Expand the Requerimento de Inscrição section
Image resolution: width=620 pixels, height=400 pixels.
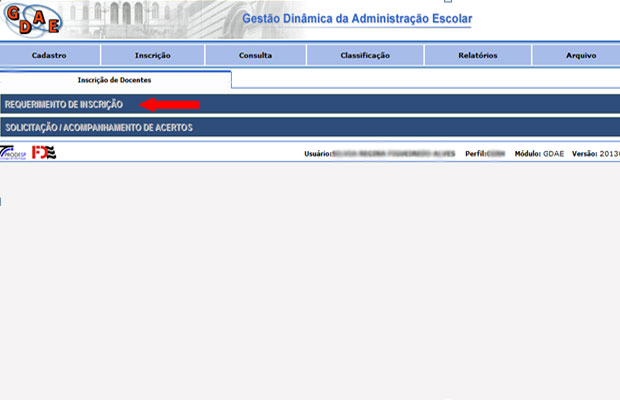[x=63, y=105]
